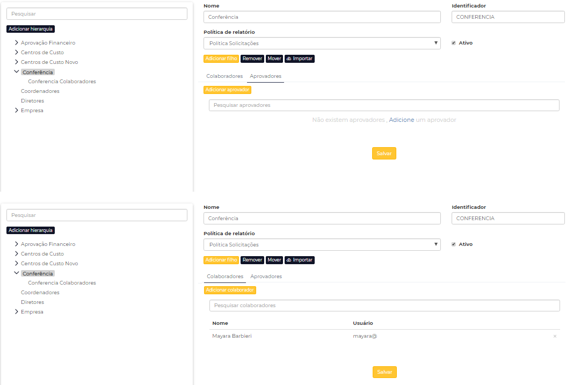Viewport: 588px width, 385px height.
Task: Select the Colaboradores tab in lower panel
Action: pyautogui.click(x=225, y=277)
